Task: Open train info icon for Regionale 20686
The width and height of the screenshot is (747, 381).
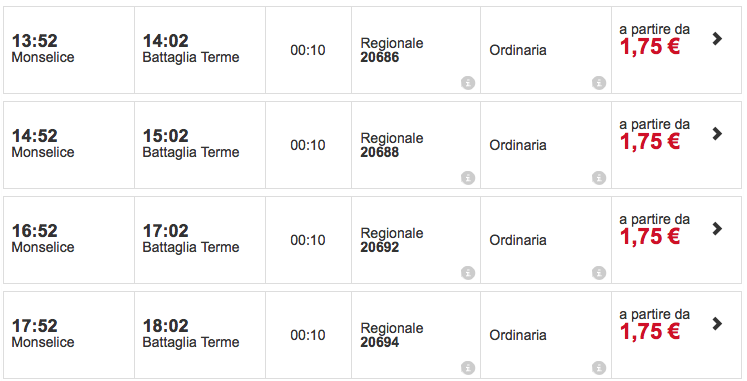Action: click(x=468, y=83)
